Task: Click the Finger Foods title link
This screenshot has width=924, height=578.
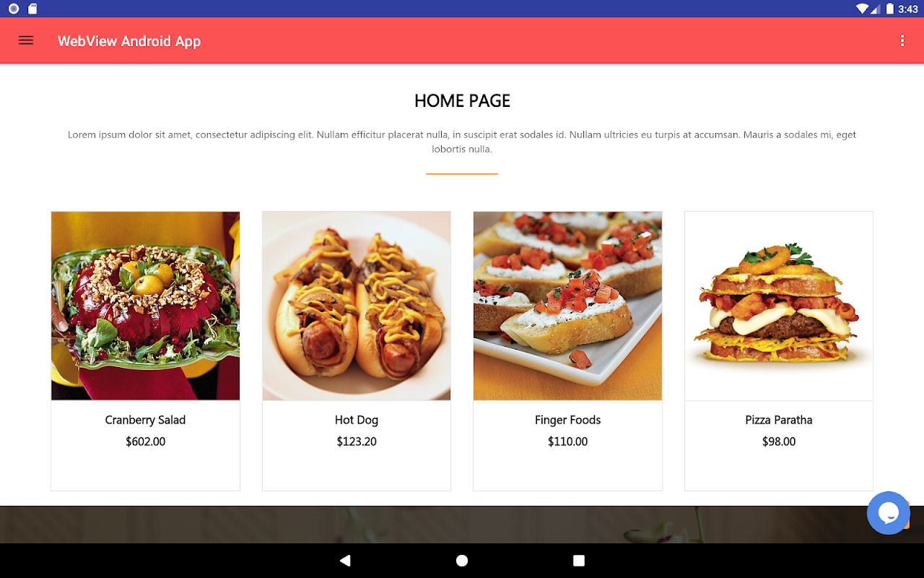Action: pos(567,420)
